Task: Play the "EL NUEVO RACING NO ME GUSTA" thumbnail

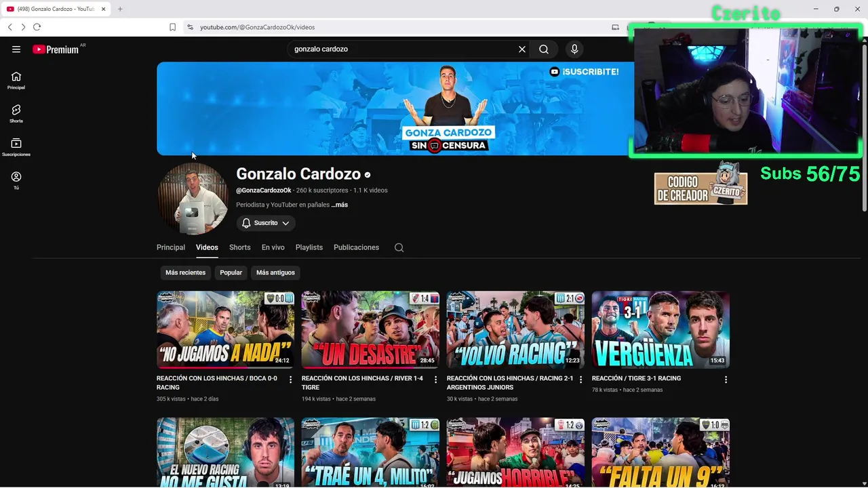Action: [x=226, y=453]
